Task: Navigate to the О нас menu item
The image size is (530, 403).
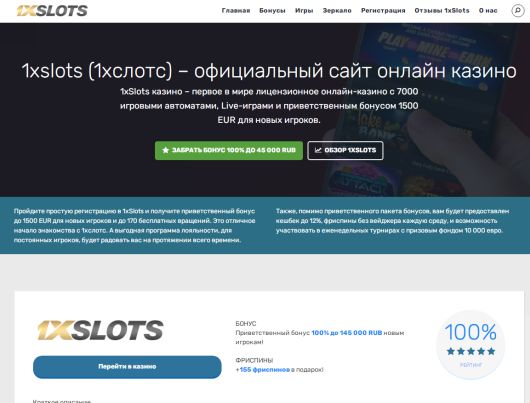Action: (x=488, y=10)
